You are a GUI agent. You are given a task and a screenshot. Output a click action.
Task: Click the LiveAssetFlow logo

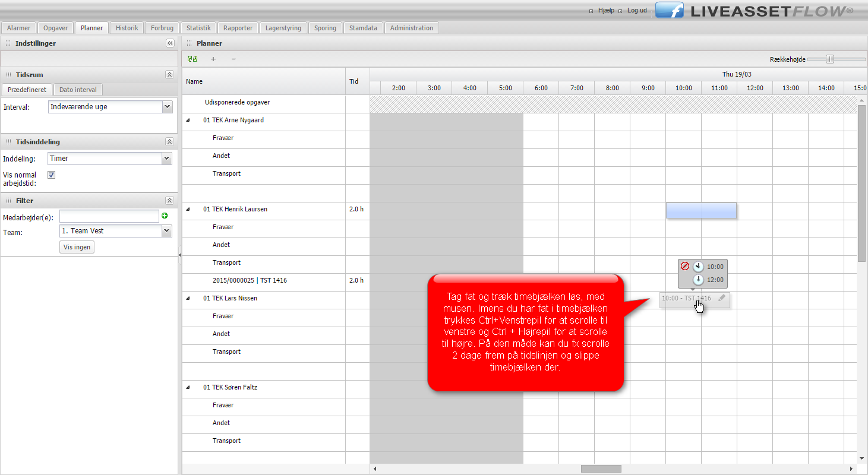coord(755,11)
